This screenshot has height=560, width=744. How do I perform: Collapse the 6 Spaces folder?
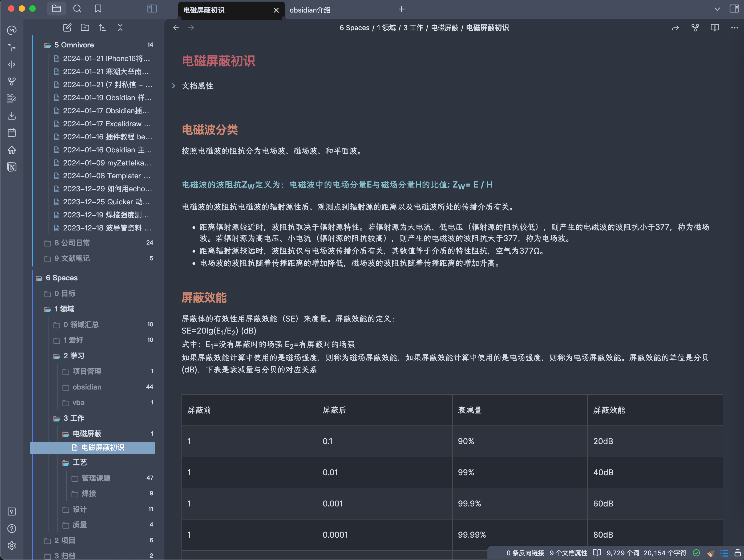[x=94, y=278]
